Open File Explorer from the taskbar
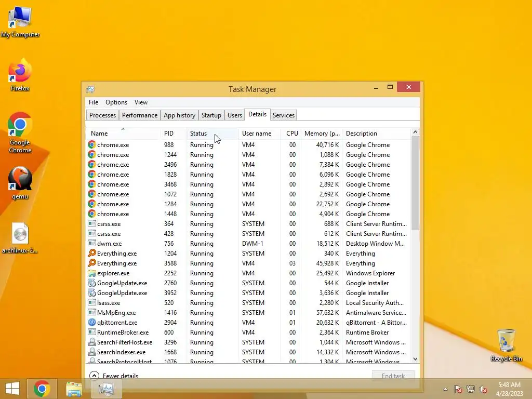Screen dimensions: 532x399 [74, 389]
